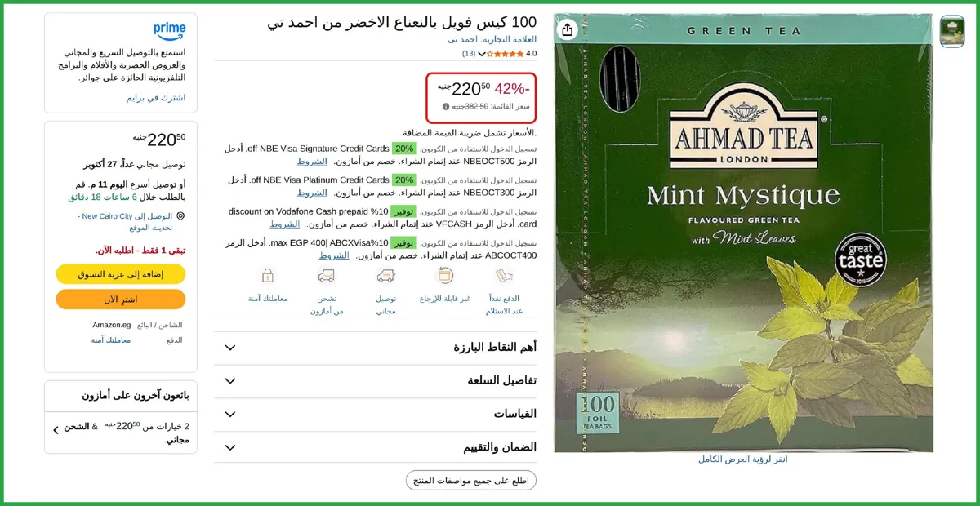Open terms link for VFCASH coupon
The image size is (980, 506).
click(x=285, y=224)
